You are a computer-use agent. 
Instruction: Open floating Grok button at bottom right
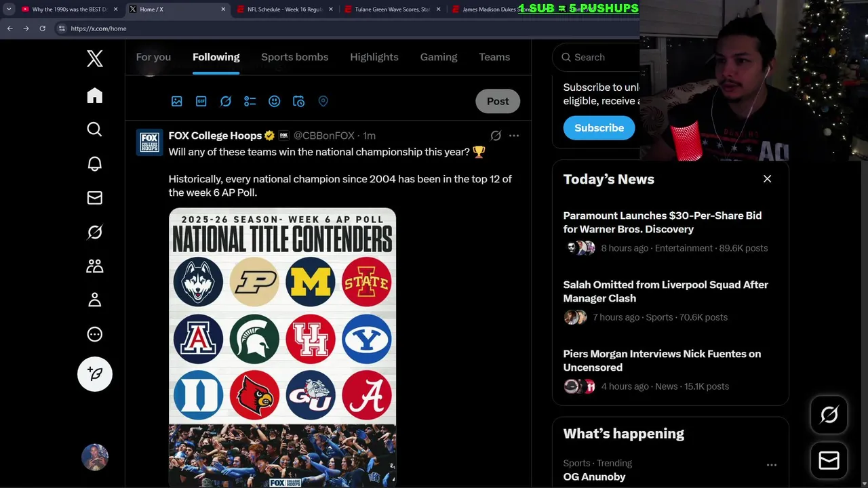(829, 415)
